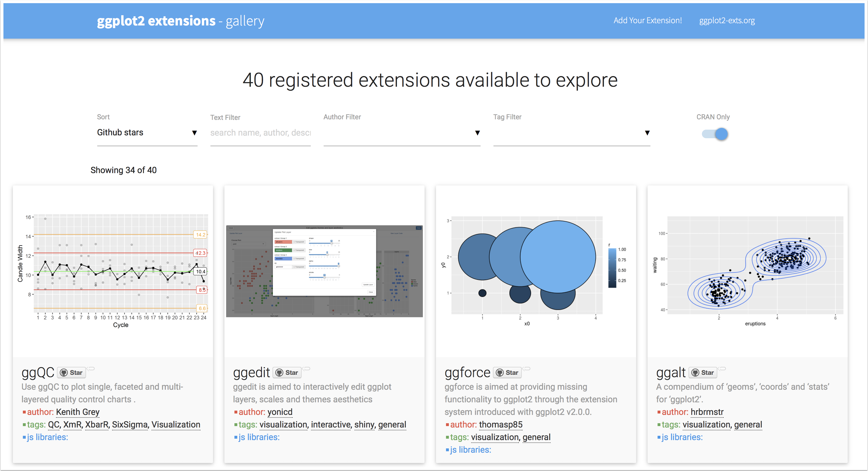Star the ggforce repository on GitHub
Screen dimensions: 868x471
tap(507, 373)
